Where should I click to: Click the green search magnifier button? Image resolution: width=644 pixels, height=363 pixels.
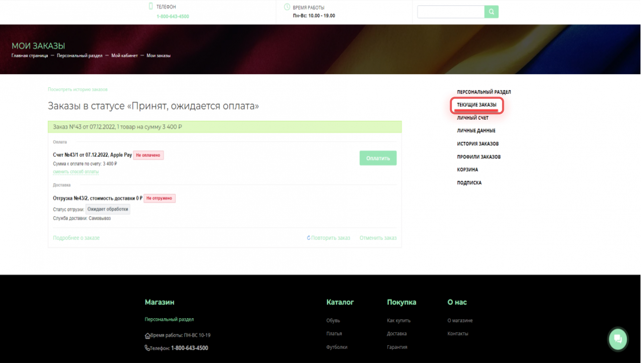click(491, 12)
